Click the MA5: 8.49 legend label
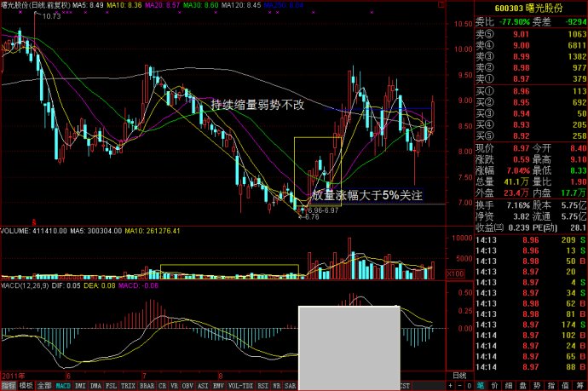This screenshot has height=391, width=588. click(88, 5)
